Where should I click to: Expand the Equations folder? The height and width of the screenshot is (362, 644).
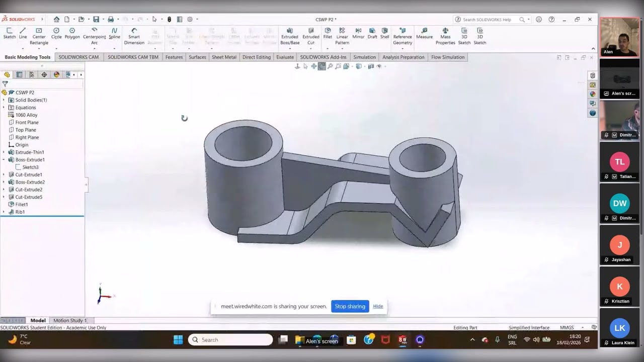[4, 108]
